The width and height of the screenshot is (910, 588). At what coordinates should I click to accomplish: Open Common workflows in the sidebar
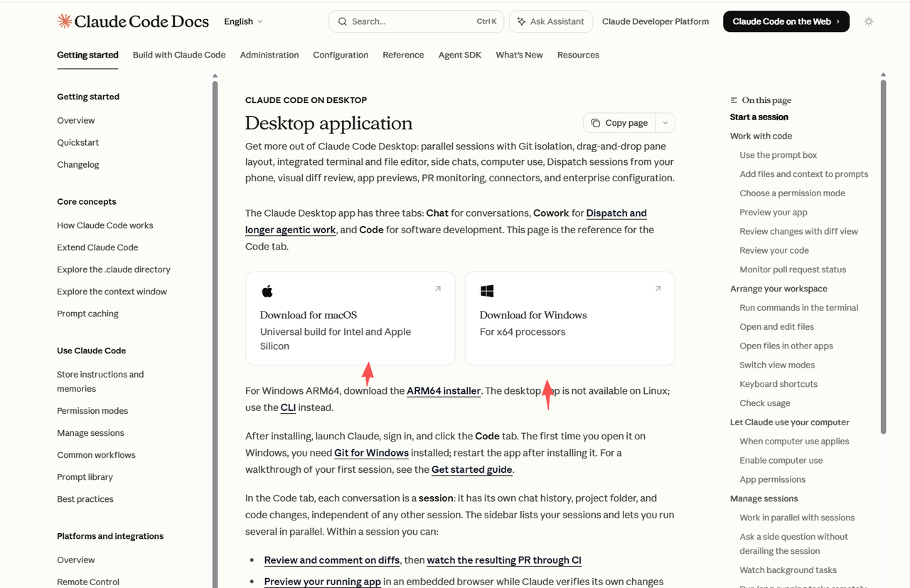(x=96, y=455)
